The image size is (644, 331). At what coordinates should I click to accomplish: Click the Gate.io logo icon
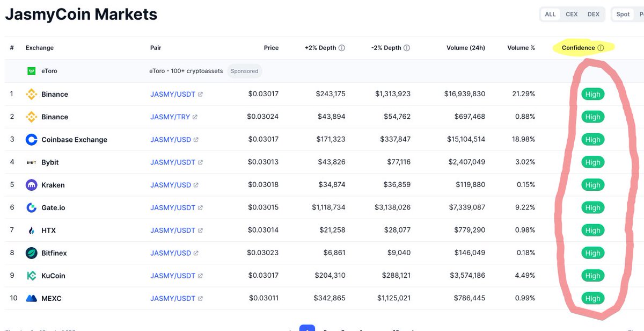32,207
